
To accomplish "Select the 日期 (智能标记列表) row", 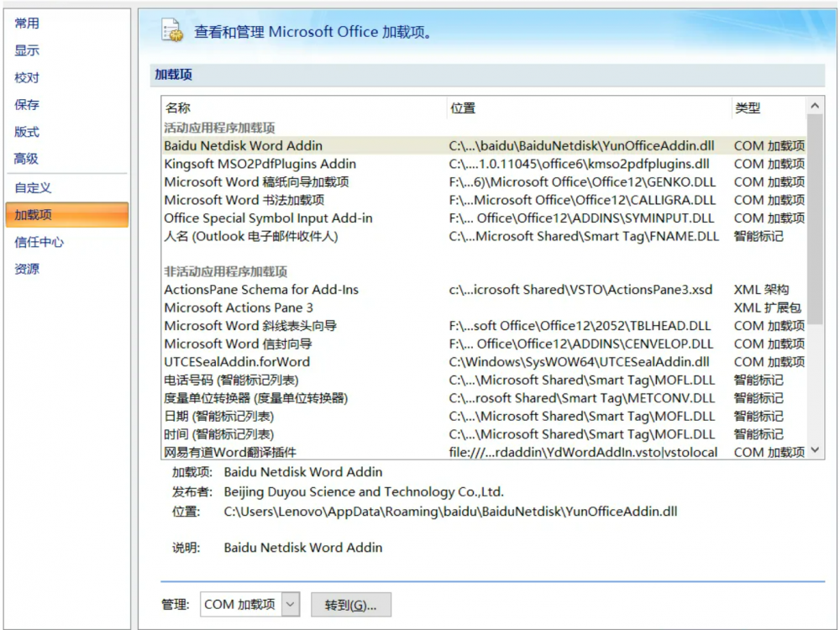I will click(x=484, y=417).
